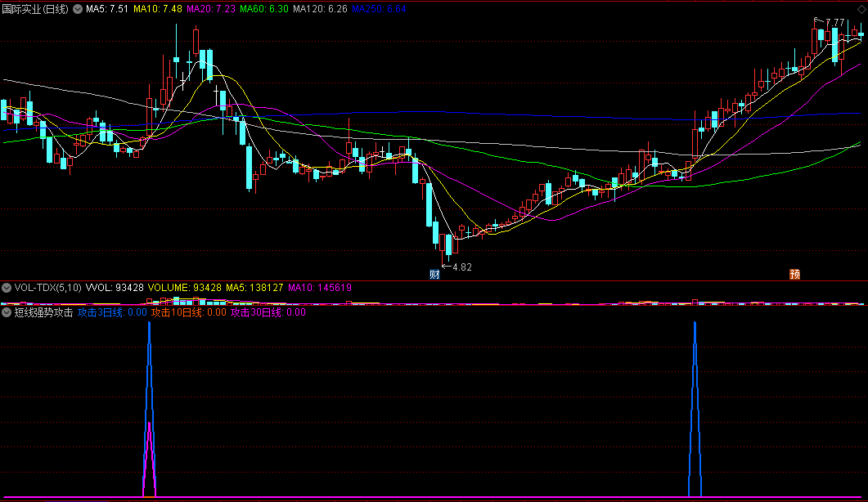The width and height of the screenshot is (868, 502).
Task: Click the 攻击10日线: 0.00 label
Action: click(189, 312)
